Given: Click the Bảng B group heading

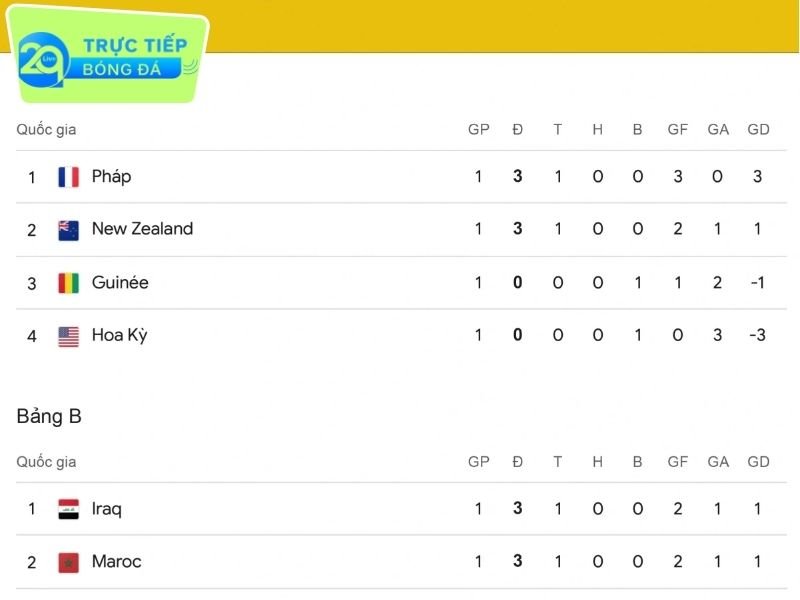Looking at the screenshot, I should (x=49, y=417).
